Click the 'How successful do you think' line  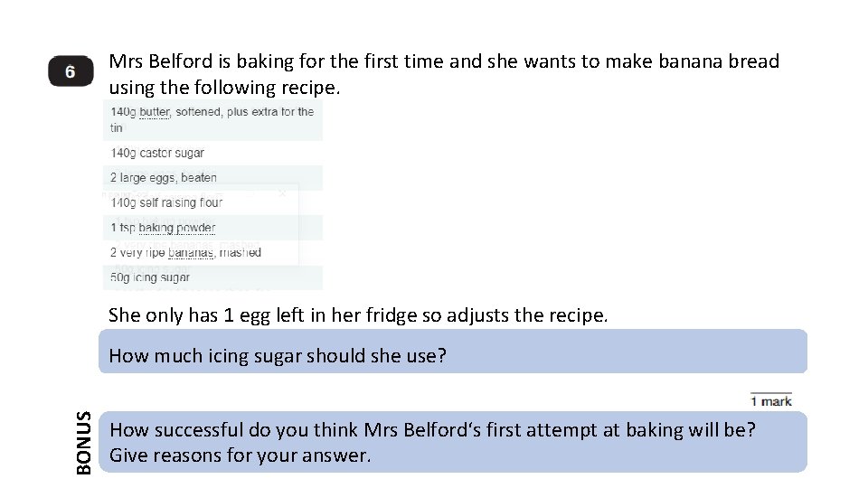[x=432, y=430]
